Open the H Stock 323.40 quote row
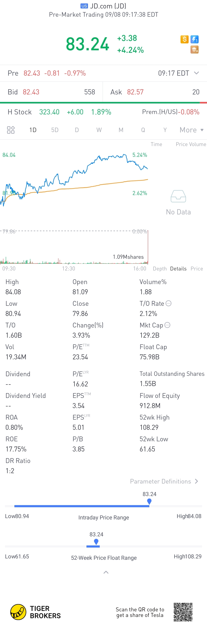207x644 pixels. click(103, 112)
